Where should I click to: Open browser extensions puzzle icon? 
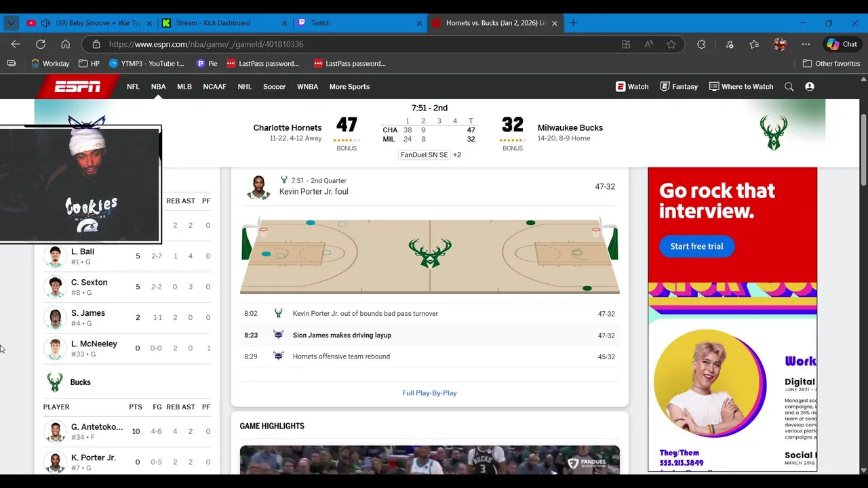click(701, 44)
